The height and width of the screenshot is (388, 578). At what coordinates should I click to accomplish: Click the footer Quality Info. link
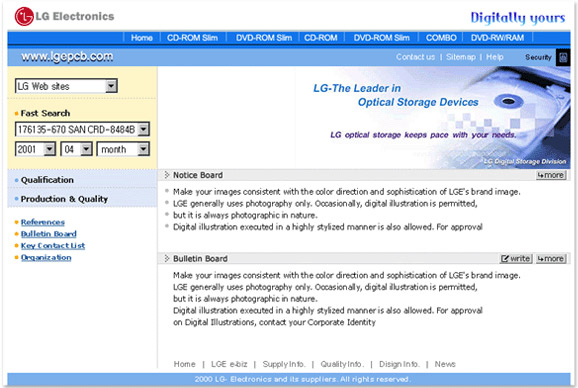[342, 364]
